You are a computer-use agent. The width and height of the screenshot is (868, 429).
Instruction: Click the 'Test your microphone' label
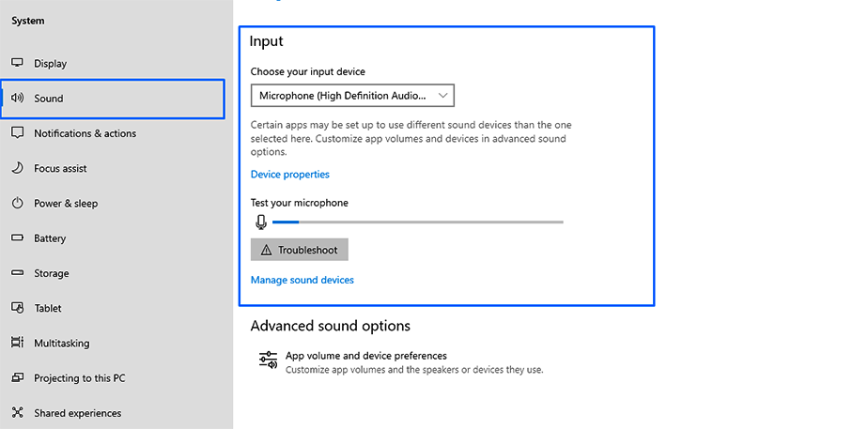(x=300, y=203)
